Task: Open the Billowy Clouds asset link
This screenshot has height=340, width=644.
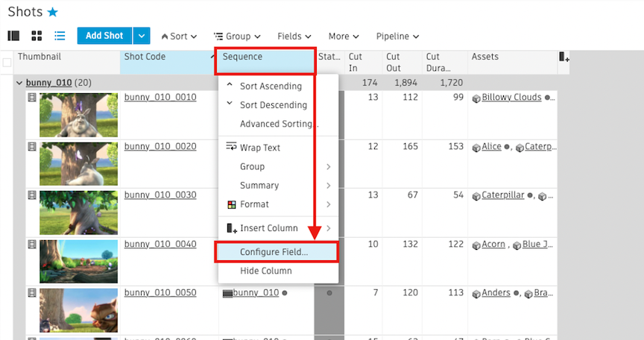Action: click(511, 98)
